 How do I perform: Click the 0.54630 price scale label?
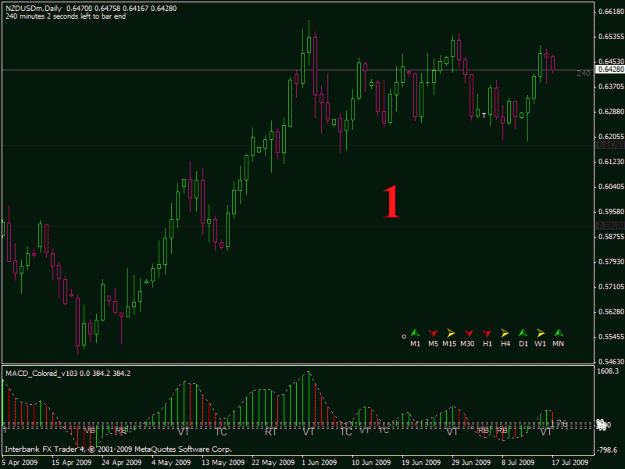point(611,362)
